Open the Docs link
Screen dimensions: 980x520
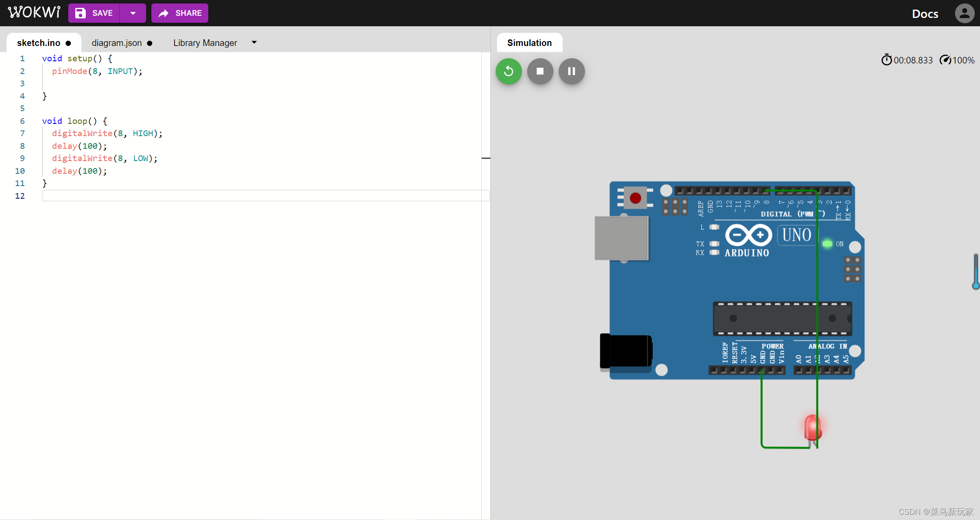pos(925,14)
